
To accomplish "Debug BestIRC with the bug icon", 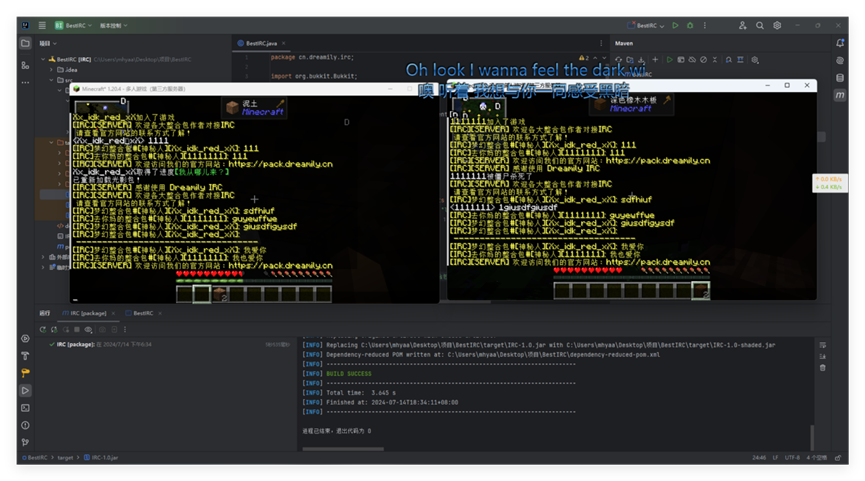I will (x=690, y=25).
